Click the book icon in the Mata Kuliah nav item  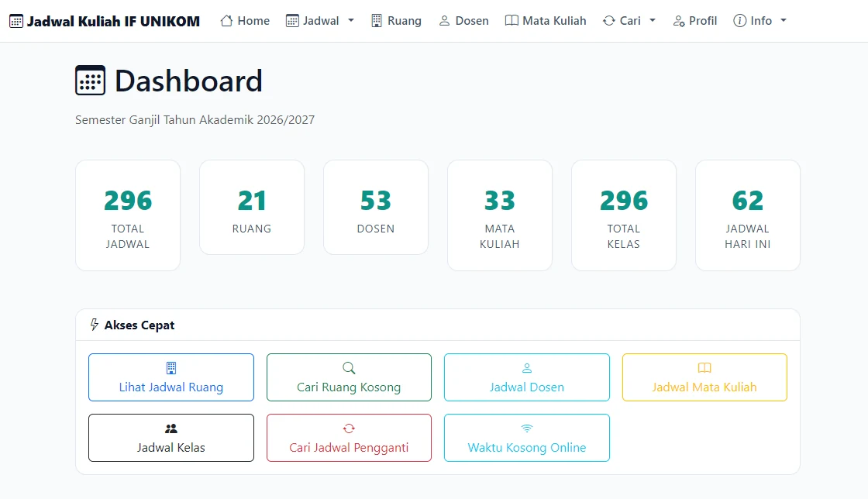click(511, 21)
